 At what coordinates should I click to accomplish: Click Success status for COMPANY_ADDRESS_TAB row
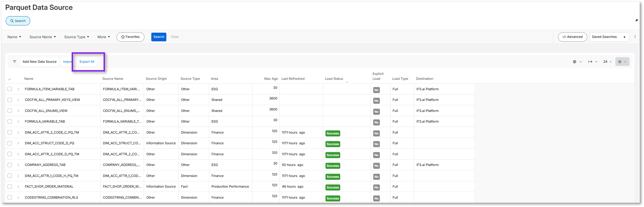[x=333, y=166]
